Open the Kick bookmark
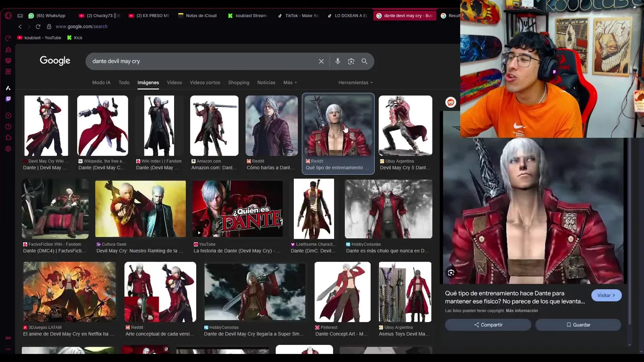The image size is (644, 362). pos(74,38)
